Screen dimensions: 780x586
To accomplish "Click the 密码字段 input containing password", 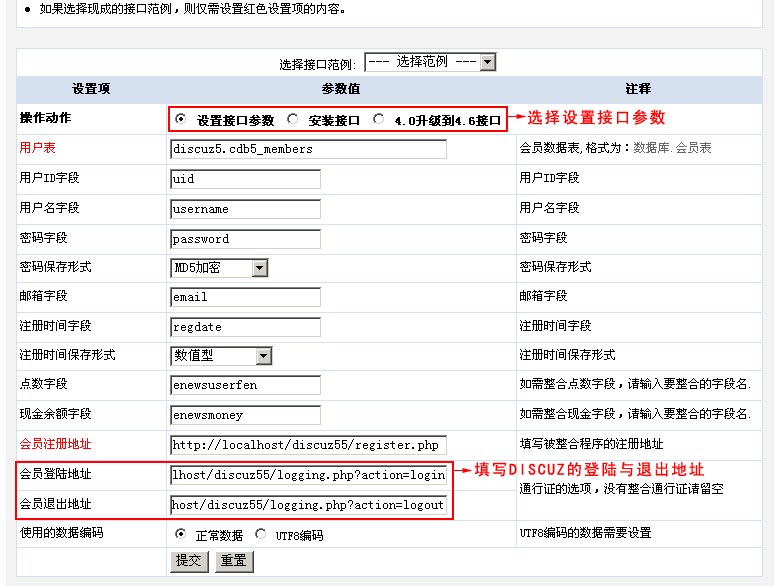I will click(x=245, y=239).
